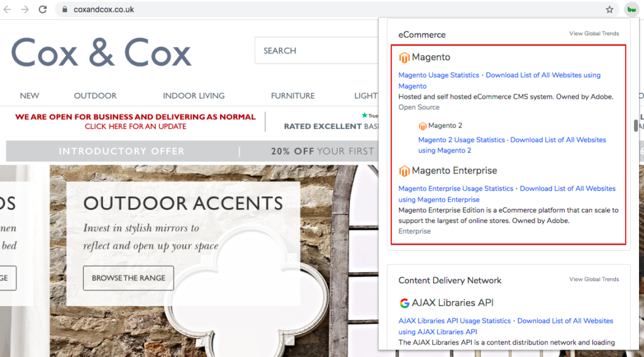The image size is (644, 357).
Task: Open the NEW menu item
Action: [x=30, y=96]
